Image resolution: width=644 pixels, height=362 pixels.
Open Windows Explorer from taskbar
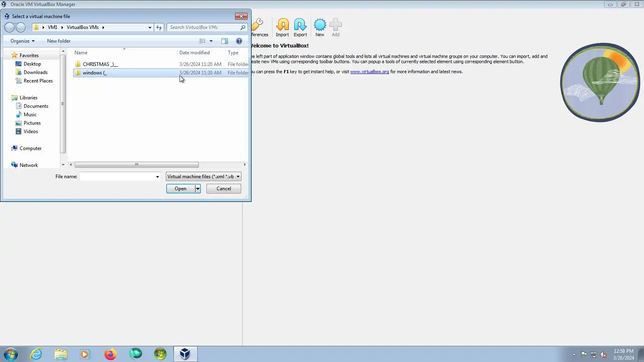[x=61, y=354]
